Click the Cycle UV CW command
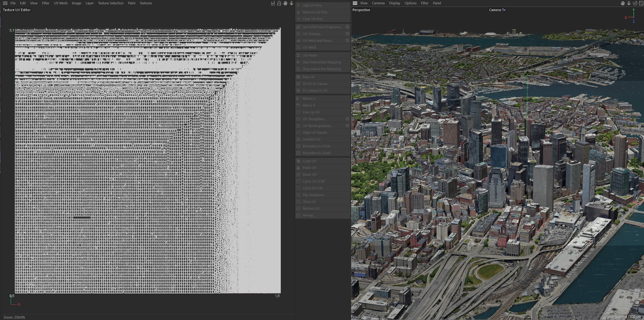The width and height of the screenshot is (644, 320). coord(323,188)
